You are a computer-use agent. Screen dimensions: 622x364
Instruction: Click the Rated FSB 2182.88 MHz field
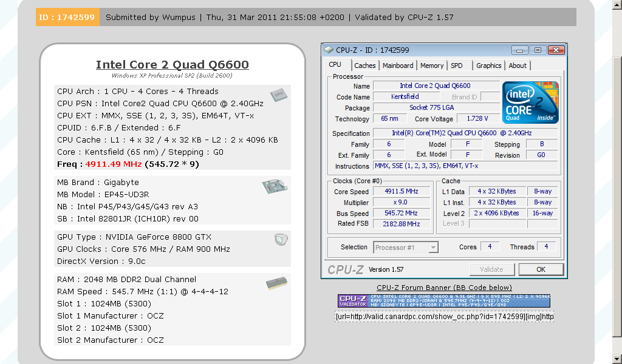coord(402,224)
